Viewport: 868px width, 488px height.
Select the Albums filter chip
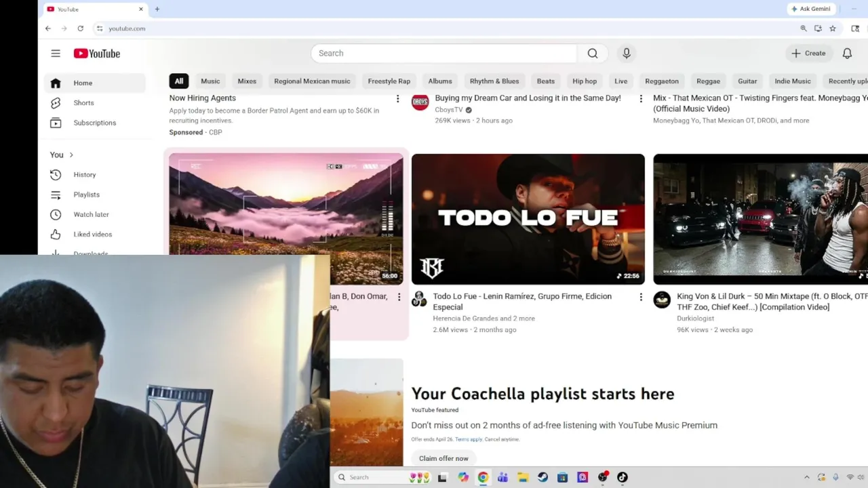point(440,81)
